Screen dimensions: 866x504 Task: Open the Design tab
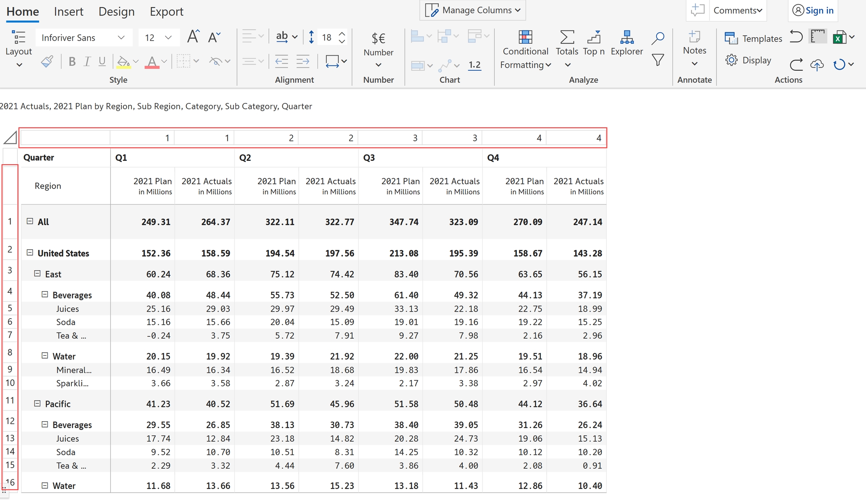(x=116, y=11)
